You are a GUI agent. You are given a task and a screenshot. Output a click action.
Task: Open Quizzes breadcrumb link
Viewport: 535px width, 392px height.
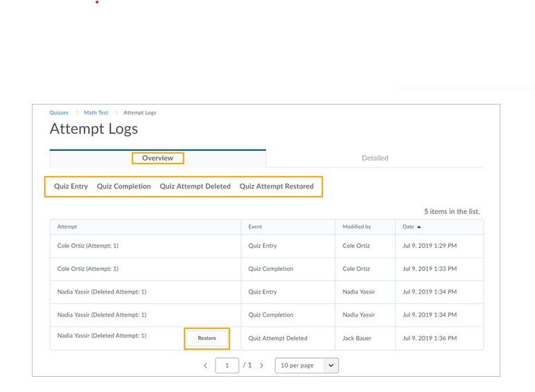[x=59, y=112]
